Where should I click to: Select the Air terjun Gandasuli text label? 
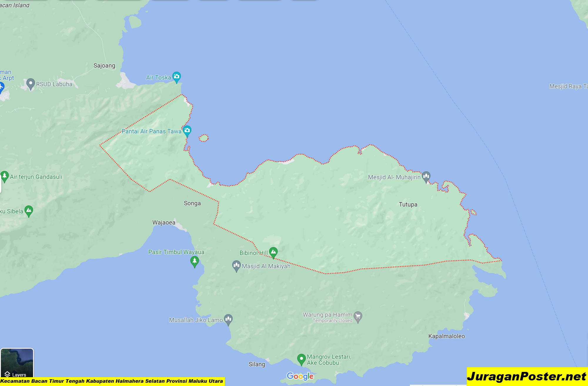(36, 177)
